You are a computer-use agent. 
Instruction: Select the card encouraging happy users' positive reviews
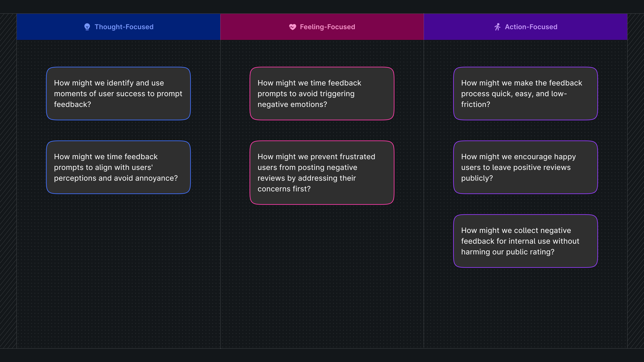click(525, 167)
